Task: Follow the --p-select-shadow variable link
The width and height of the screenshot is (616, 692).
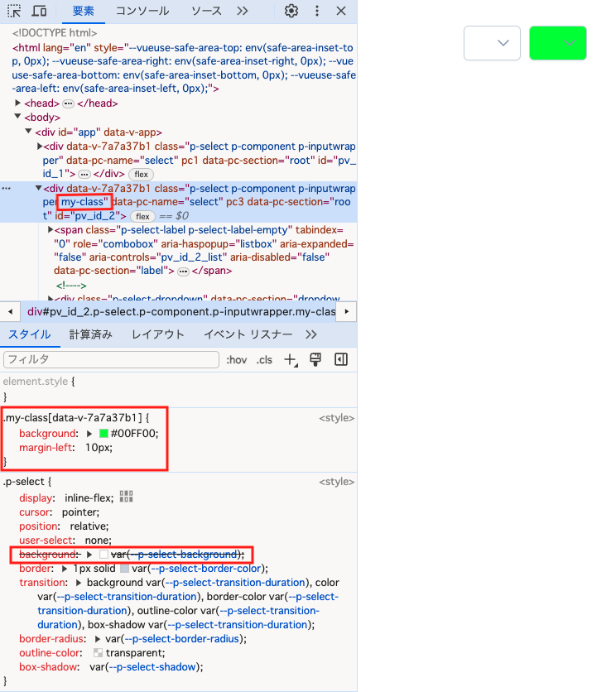Action: pos(152,667)
